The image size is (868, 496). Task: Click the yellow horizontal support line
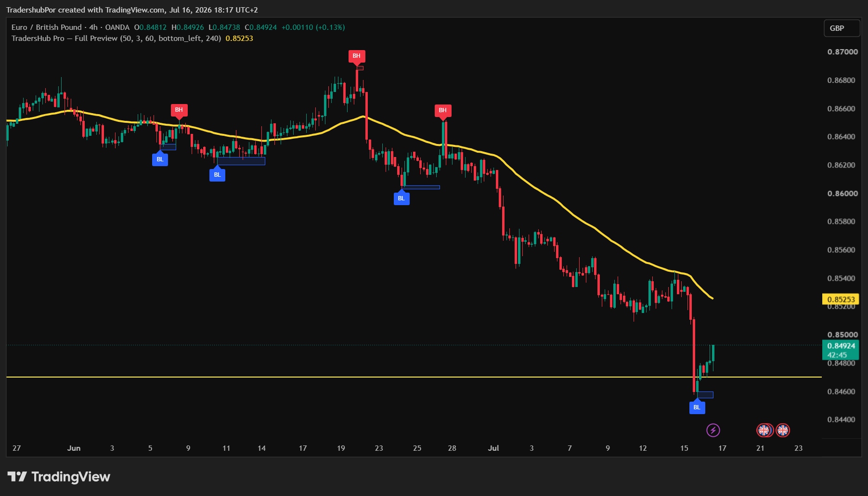pos(414,377)
